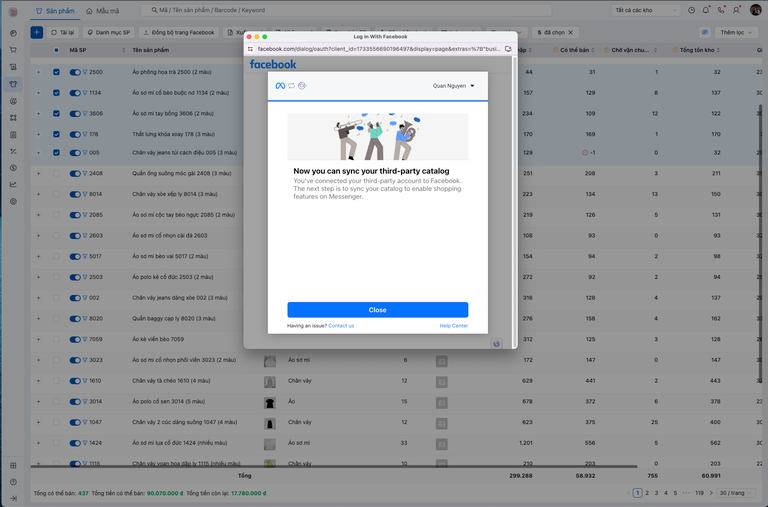The width and height of the screenshot is (768, 507).
Task: Open the chart reports icon in sidebar
Action: coord(13,184)
